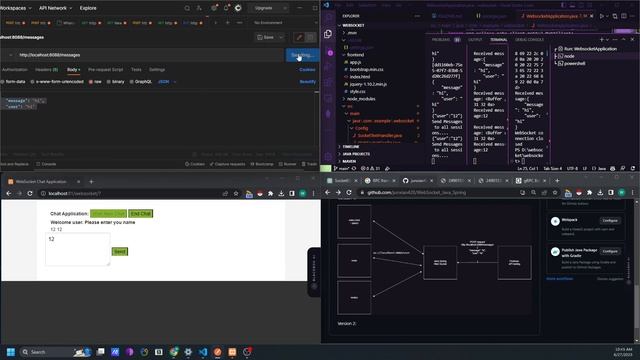Click the green Send button in the chat app
This screenshot has width=640, height=360.
(x=120, y=251)
